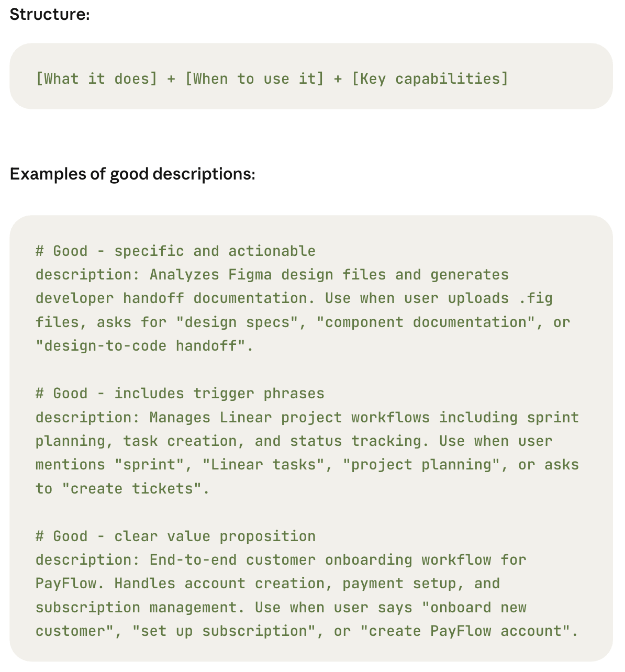Click the "create tickets" quoted phrase
This screenshot has width=625, height=672.
pyautogui.click(x=132, y=489)
